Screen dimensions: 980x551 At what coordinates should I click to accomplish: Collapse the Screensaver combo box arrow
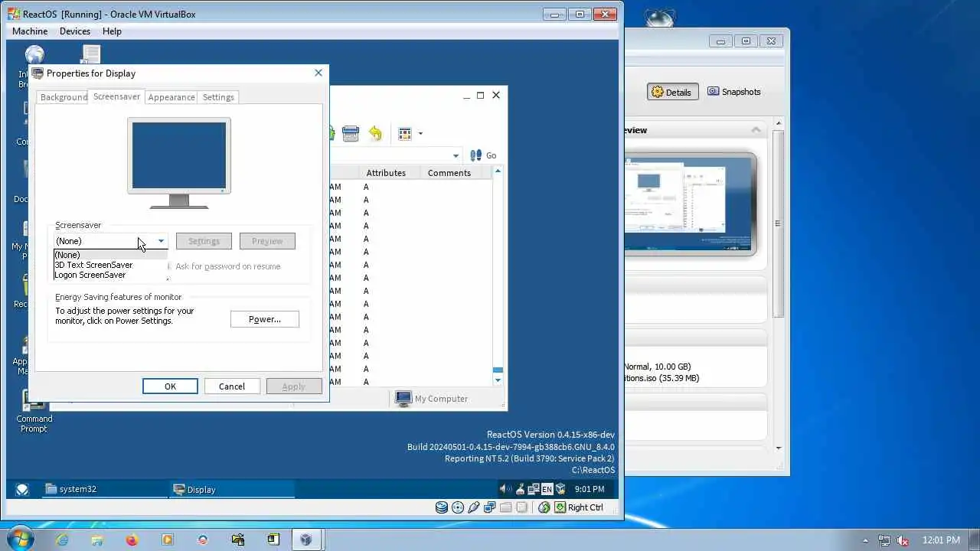tap(161, 241)
